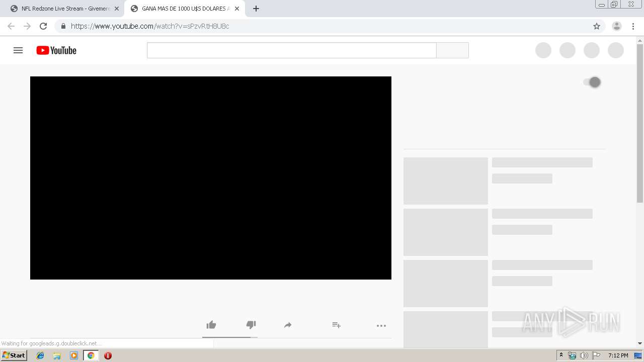Open network tray icon
644x362 pixels.
point(572,355)
